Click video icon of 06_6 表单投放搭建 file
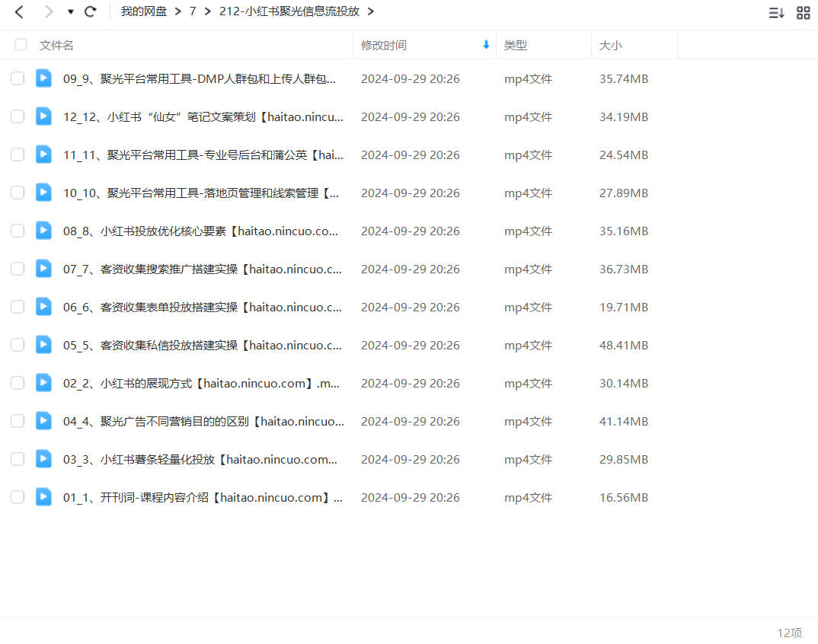Screen dimensions: 818x644 click(x=44, y=307)
